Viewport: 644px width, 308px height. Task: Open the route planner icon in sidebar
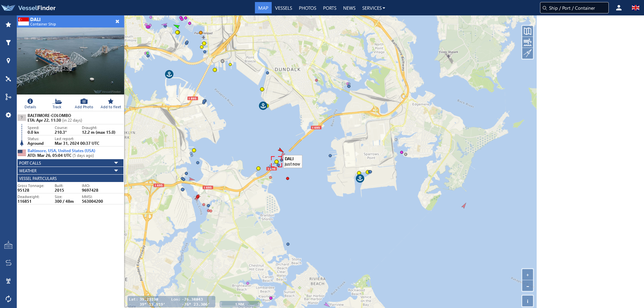click(8, 97)
